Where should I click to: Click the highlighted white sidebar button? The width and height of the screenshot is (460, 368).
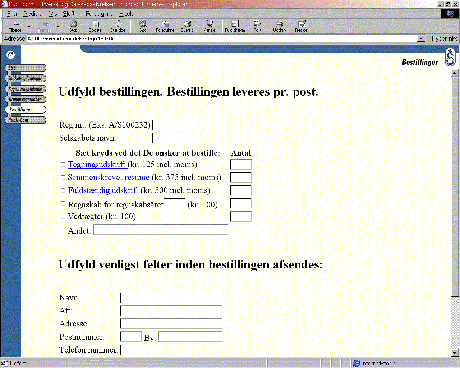(26, 109)
